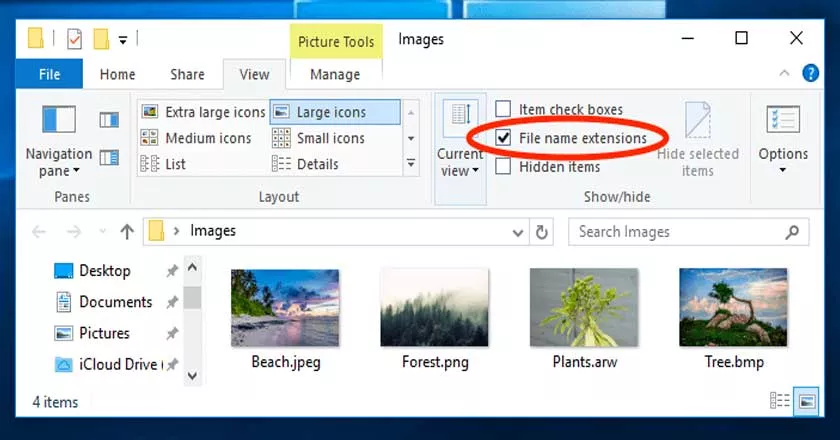The height and width of the screenshot is (440, 840).
Task: Click the Properties quick access icon
Action: [x=74, y=39]
